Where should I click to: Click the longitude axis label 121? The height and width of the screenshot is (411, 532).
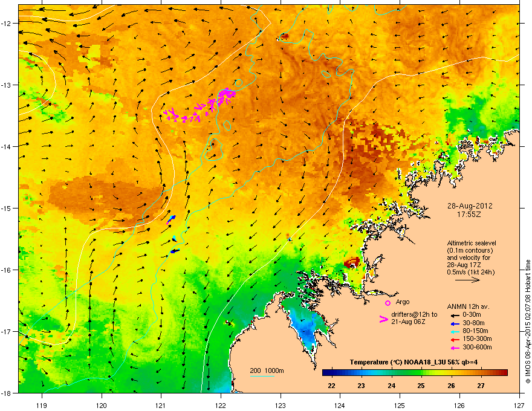[x=161, y=405]
